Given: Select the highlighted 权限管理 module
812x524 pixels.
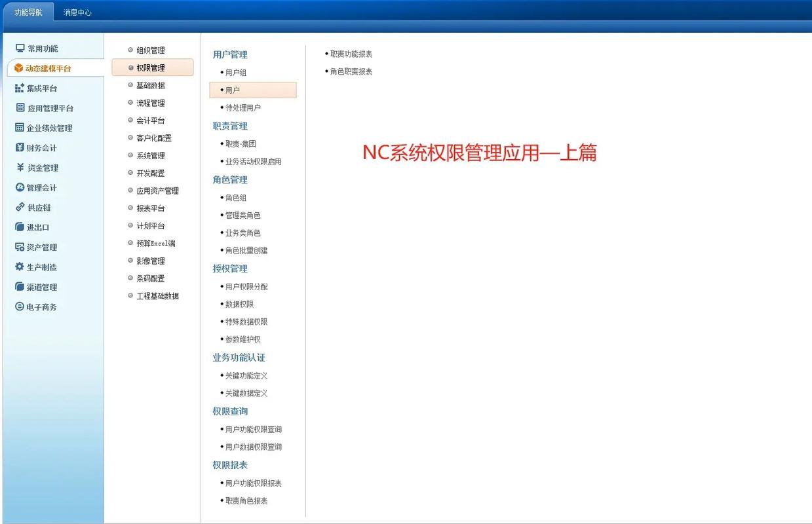Looking at the screenshot, I should (153, 67).
